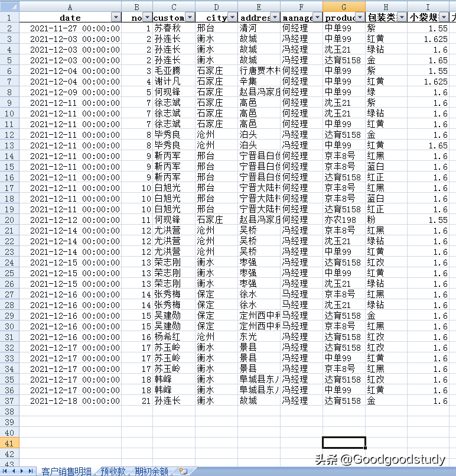456x476 pixels.
Task: Click customer cell 苏春秋
Action: [x=174, y=28]
